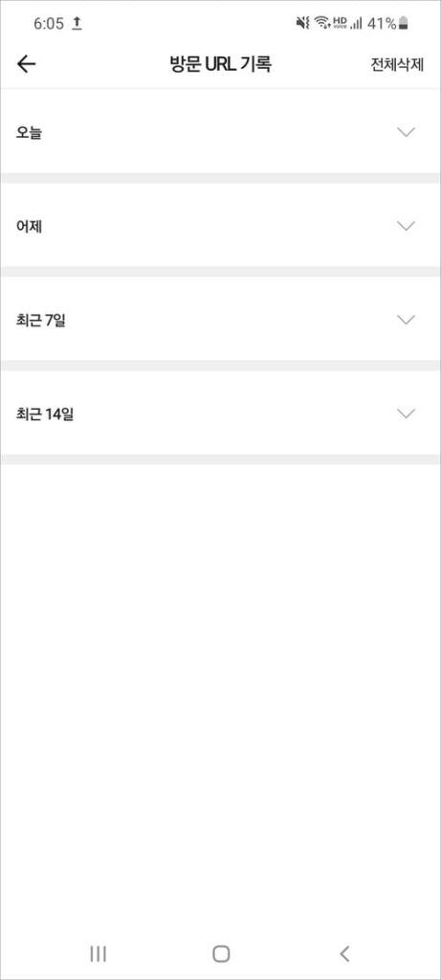Tap the 방문 URL 기록 page title
This screenshot has height=980, width=441.
(220, 64)
